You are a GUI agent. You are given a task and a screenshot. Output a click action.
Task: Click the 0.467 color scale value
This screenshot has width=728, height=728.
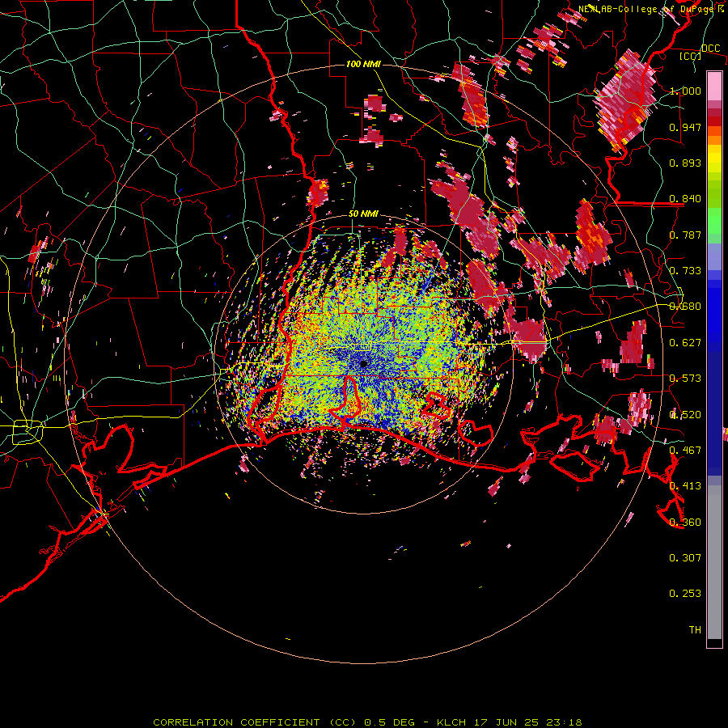tap(685, 451)
